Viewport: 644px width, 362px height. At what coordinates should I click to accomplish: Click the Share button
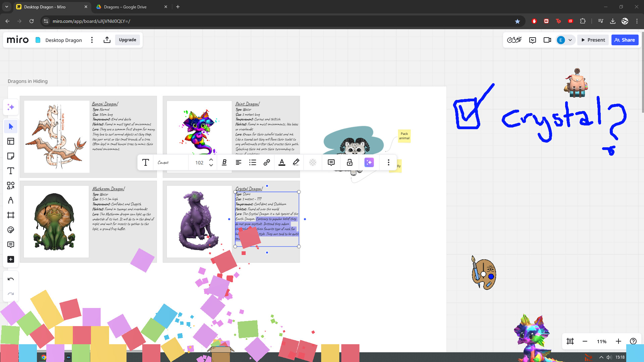pos(625,40)
